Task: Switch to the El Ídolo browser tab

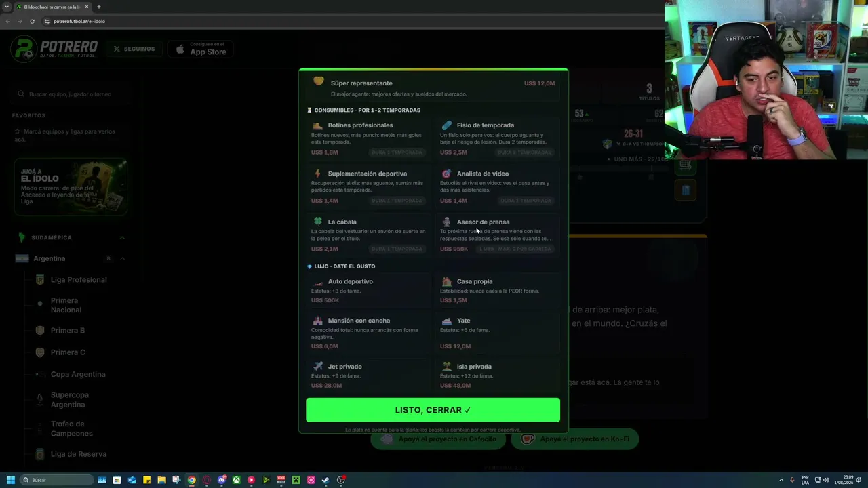Action: pos(53,7)
